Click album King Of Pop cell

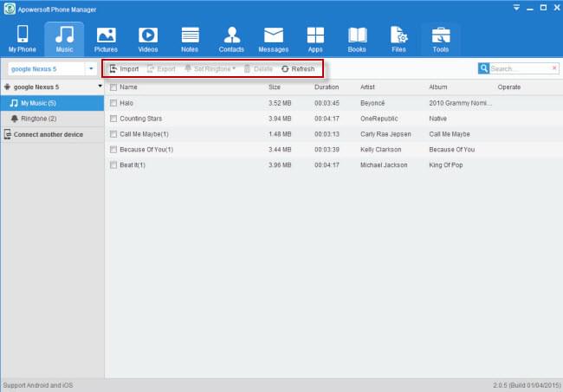(x=446, y=165)
